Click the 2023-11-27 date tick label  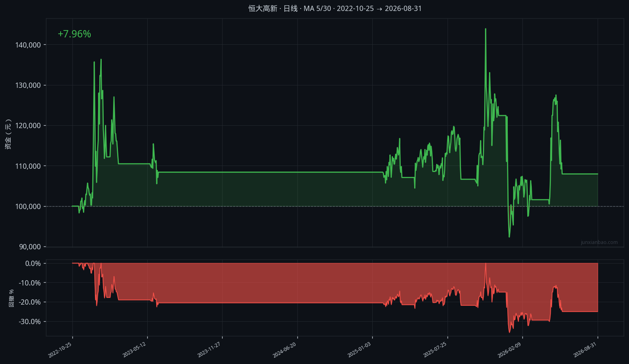click(210, 350)
